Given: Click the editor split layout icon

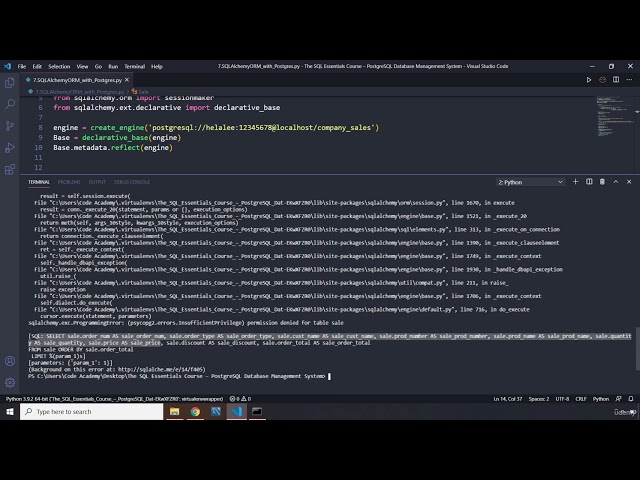Looking at the screenshot, I should point(616,80).
